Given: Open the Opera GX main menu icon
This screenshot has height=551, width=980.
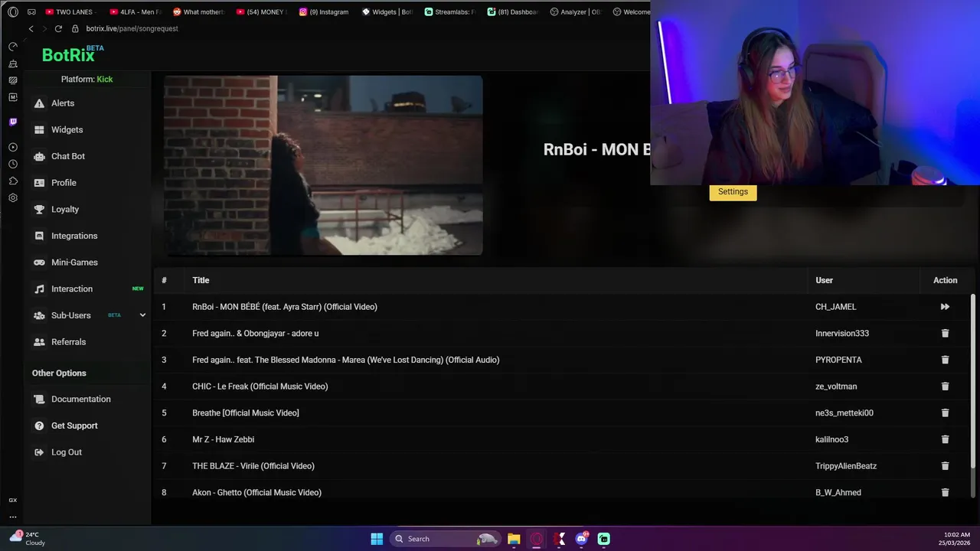Looking at the screenshot, I should [13, 11].
